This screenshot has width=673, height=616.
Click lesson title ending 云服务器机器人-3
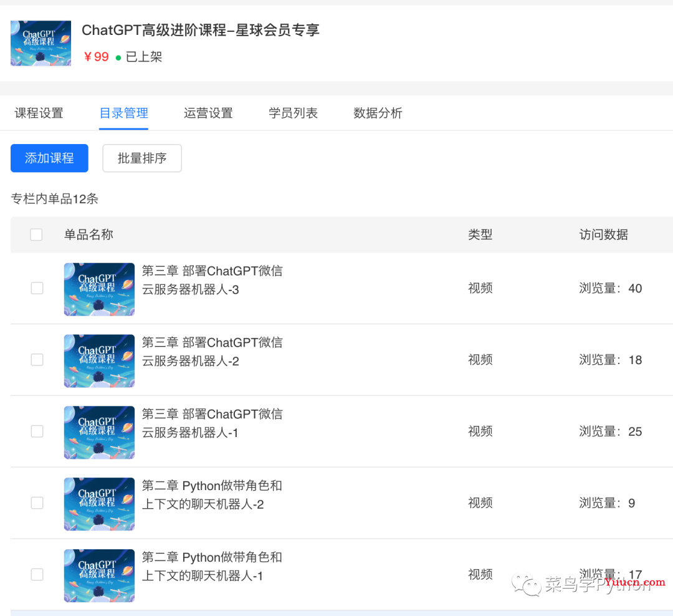[212, 280]
